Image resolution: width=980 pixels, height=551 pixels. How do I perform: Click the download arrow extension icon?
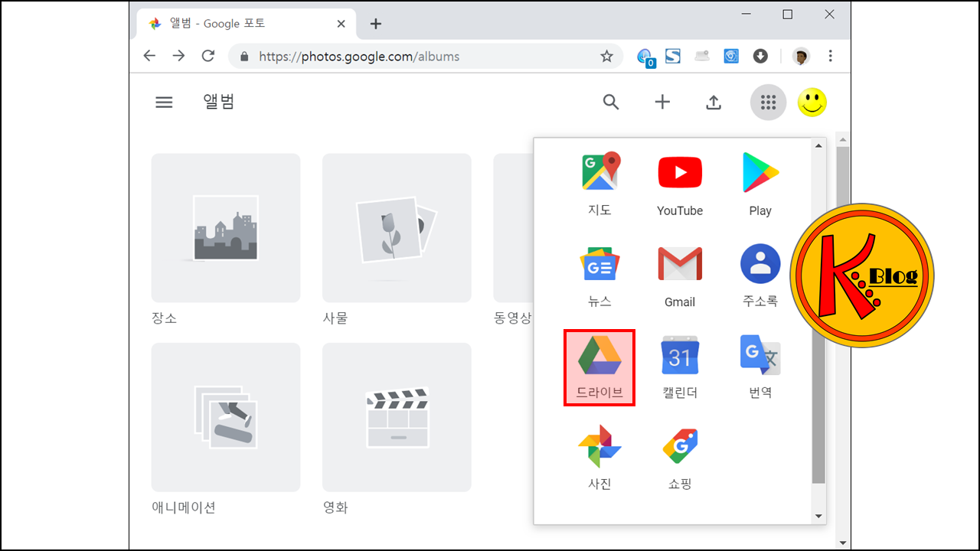tap(760, 56)
